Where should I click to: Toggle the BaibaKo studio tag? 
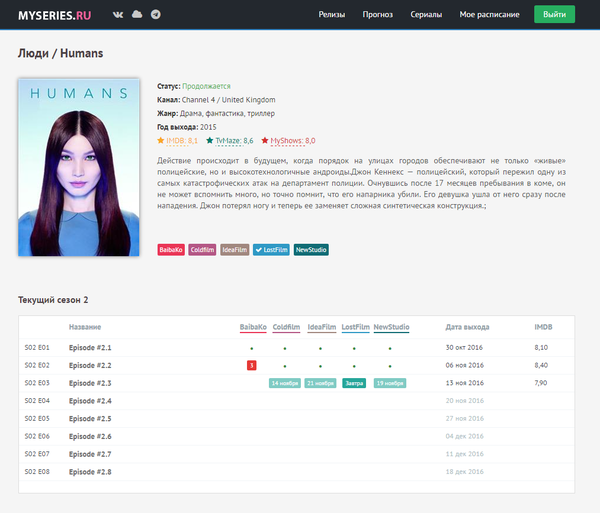[x=171, y=249]
